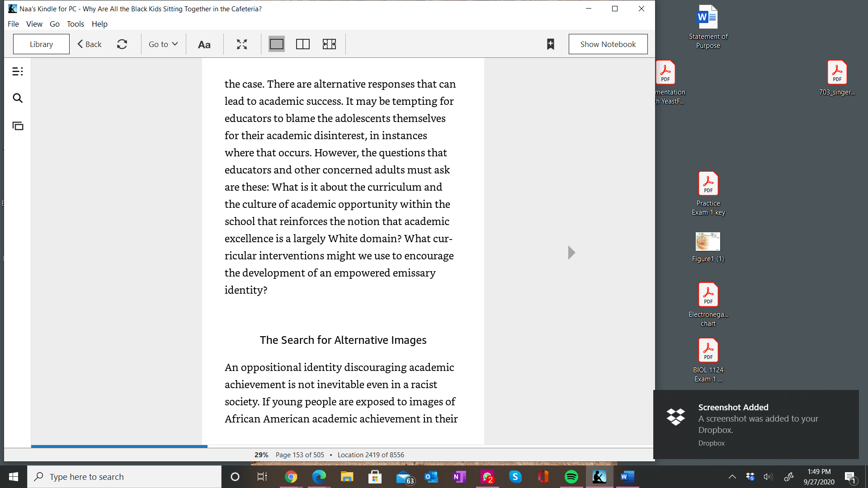Open Dropbox tray icon
The image size is (868, 488).
[x=750, y=477]
